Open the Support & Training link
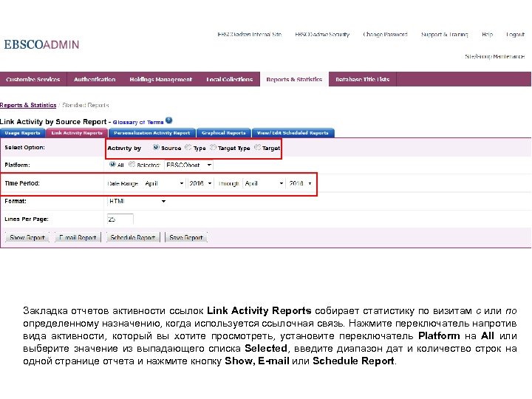 (445, 34)
